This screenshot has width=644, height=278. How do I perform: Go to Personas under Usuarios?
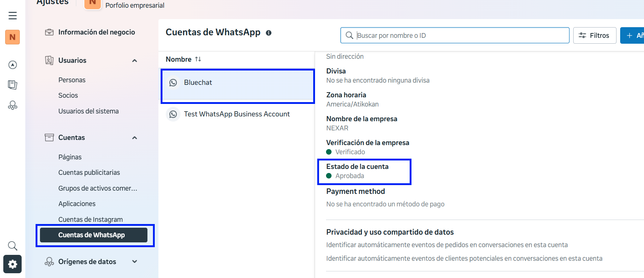pos(72,80)
